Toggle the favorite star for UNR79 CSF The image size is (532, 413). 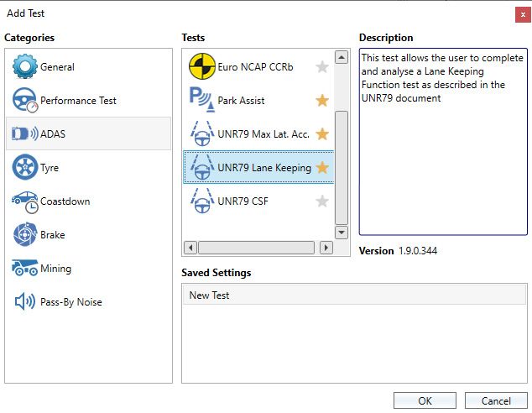(x=322, y=201)
